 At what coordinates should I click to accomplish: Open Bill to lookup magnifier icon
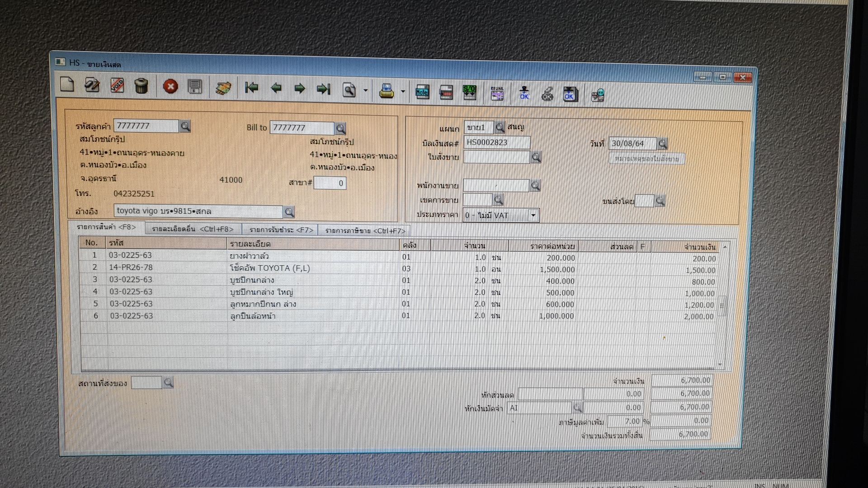(x=340, y=129)
